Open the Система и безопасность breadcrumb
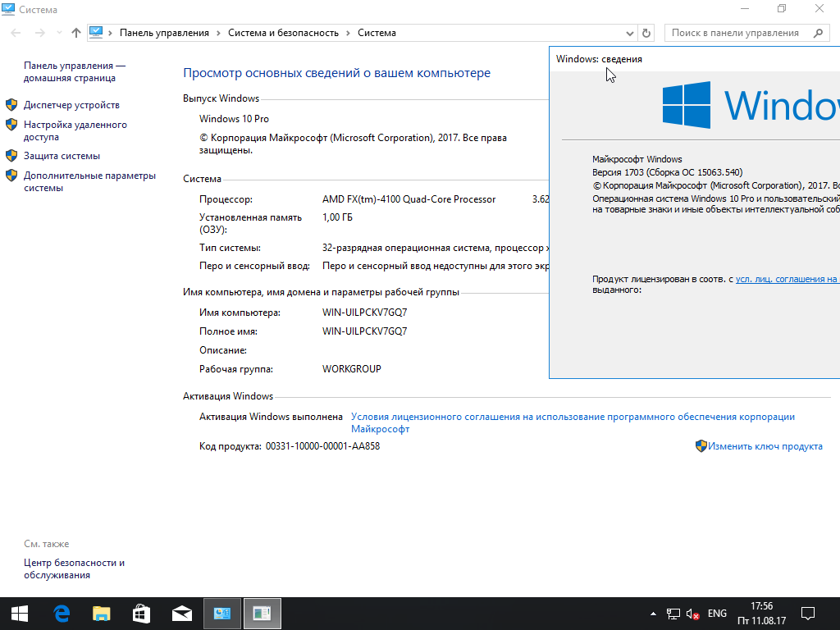 [283, 33]
